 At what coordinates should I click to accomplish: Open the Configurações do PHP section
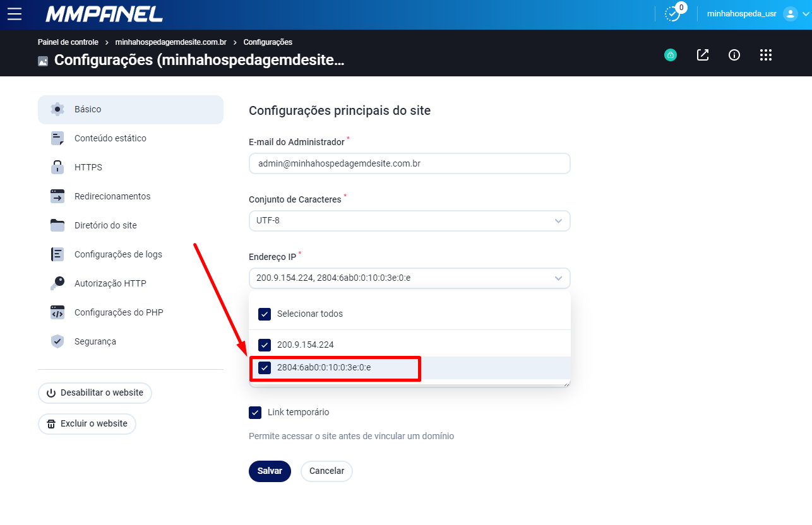pyautogui.click(x=119, y=312)
